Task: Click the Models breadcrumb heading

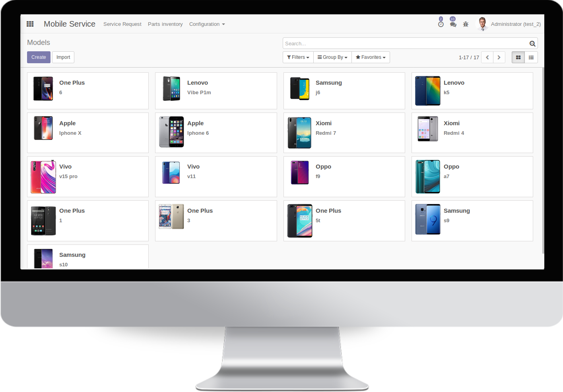Action: coord(39,43)
